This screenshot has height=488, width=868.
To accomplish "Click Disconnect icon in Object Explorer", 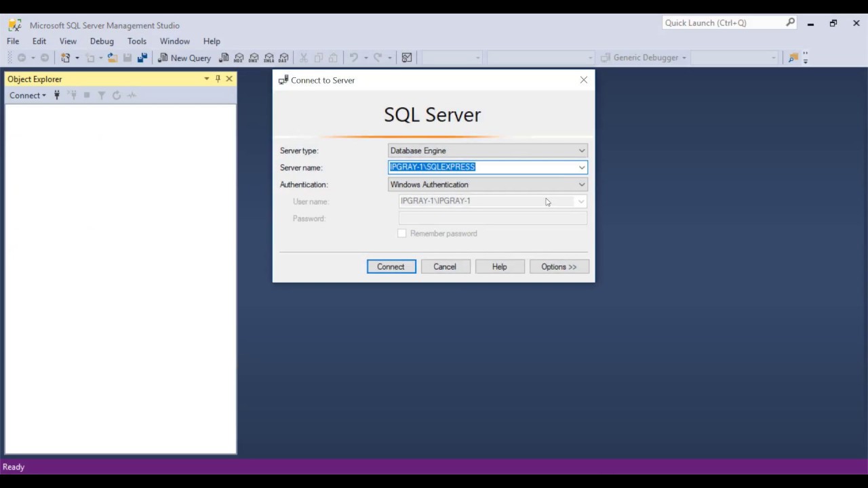I will pyautogui.click(x=72, y=96).
